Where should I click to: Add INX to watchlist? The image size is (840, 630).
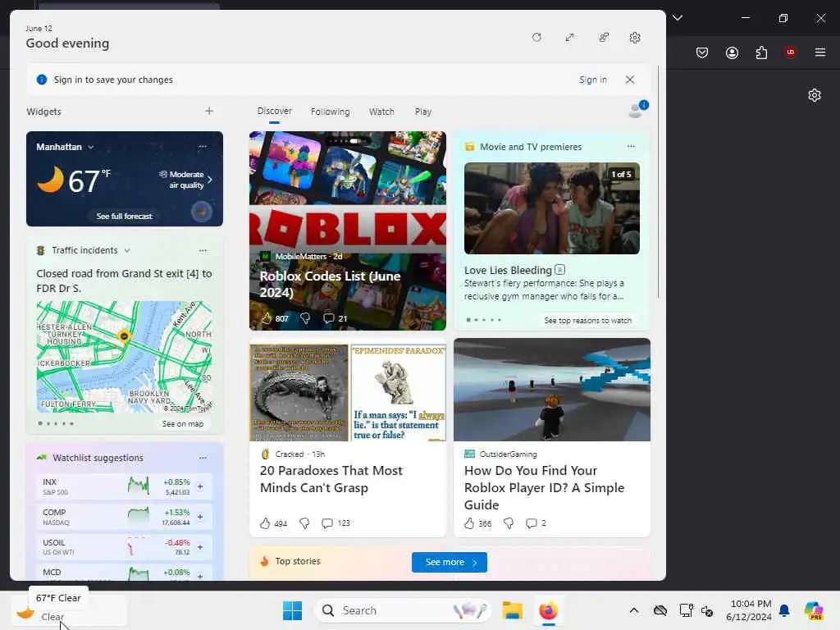[200, 486]
